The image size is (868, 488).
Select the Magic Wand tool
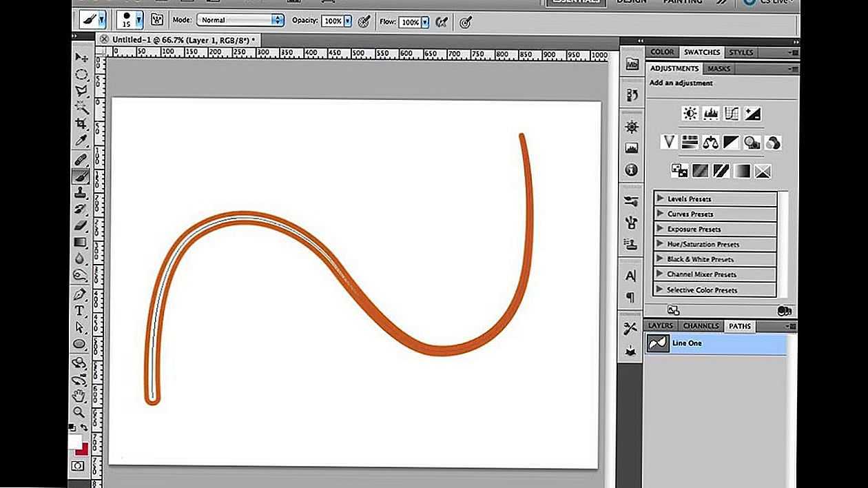[81, 108]
